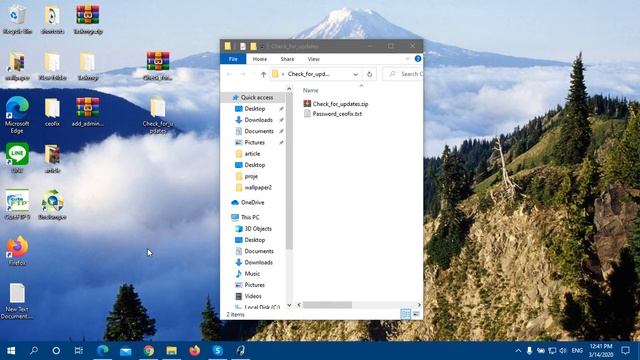Open the Windows Start menu
This screenshot has height=360, width=640.
coord(11,351)
